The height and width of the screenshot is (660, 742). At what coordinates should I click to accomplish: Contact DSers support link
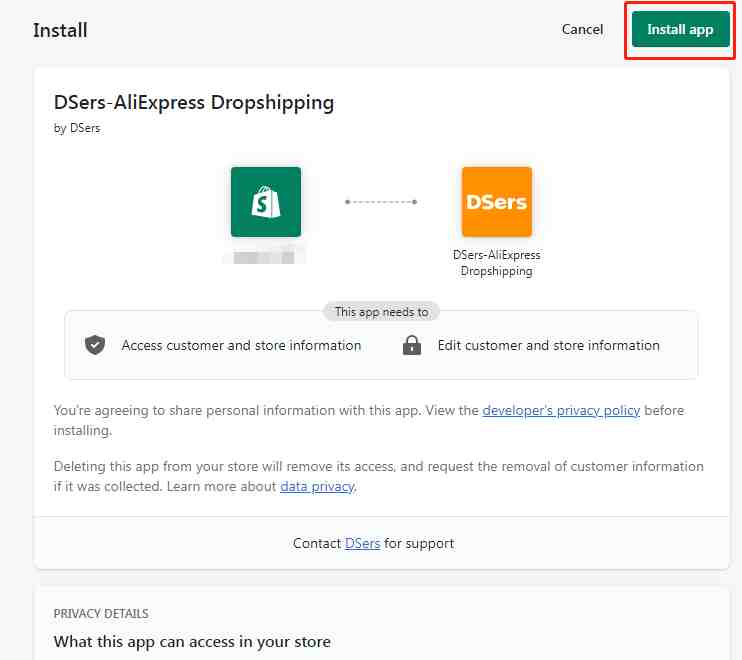coord(362,543)
